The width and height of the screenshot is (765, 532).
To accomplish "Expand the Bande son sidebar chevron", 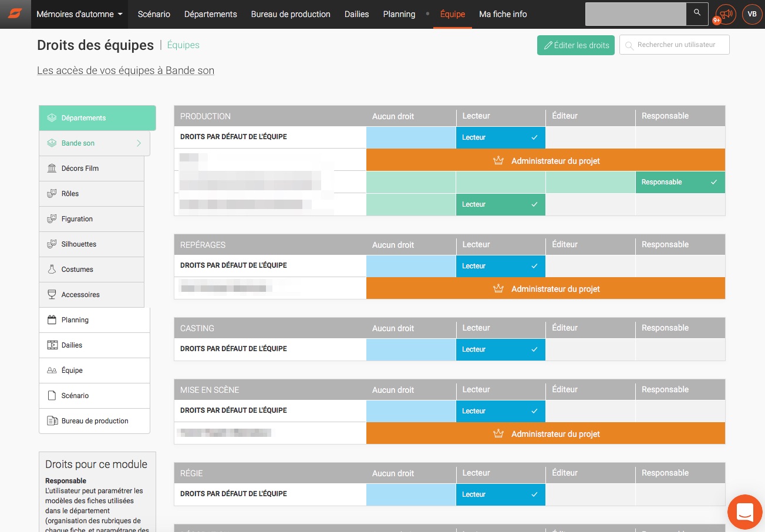I will pyautogui.click(x=139, y=143).
